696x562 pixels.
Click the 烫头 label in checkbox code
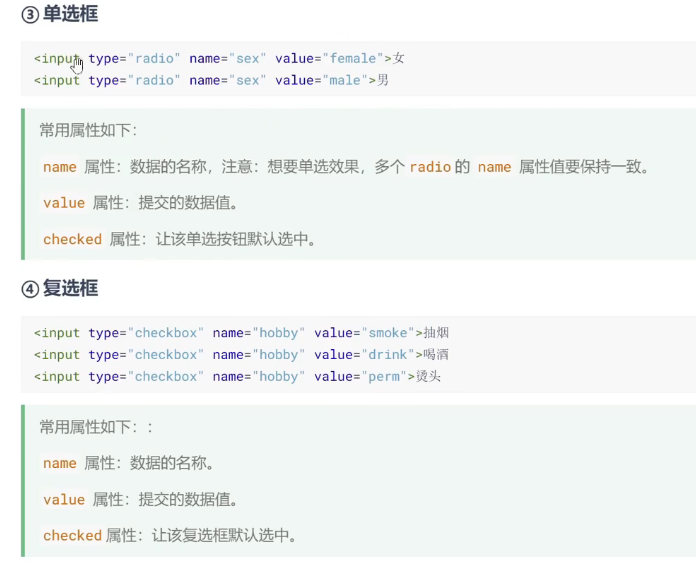click(428, 376)
